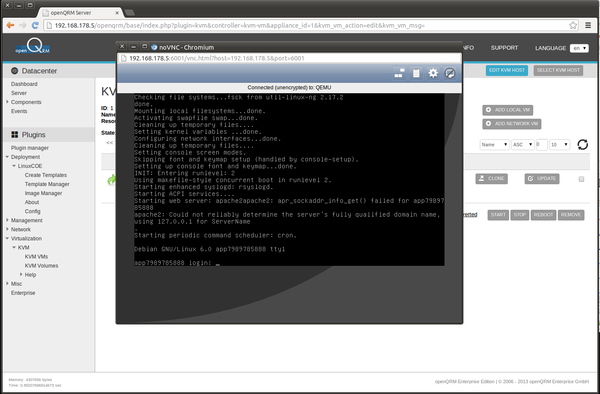
Task: Click the REBOOT button
Action: tap(543, 215)
